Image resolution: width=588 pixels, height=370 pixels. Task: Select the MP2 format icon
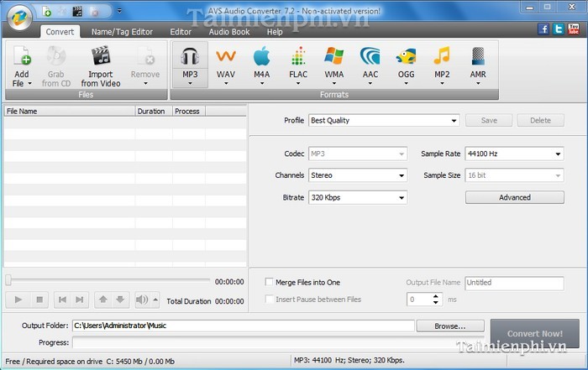pyautogui.click(x=442, y=56)
